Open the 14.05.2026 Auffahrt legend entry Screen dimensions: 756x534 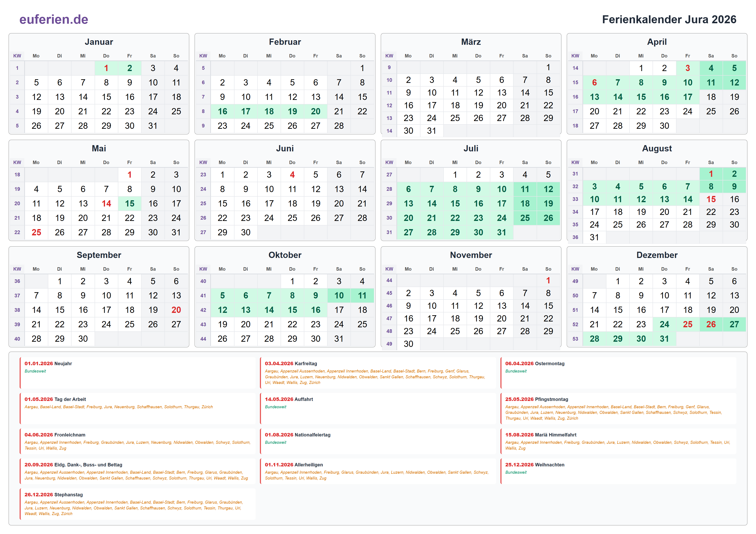point(378,409)
